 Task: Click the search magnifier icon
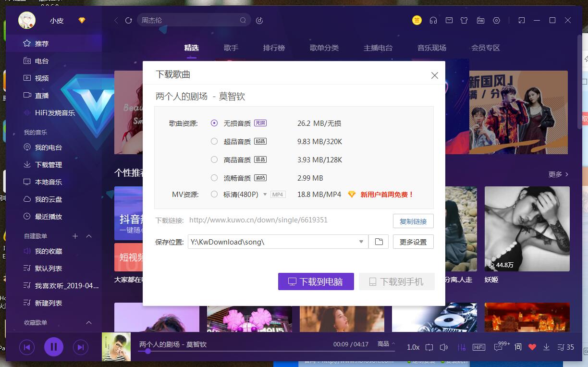[243, 20]
